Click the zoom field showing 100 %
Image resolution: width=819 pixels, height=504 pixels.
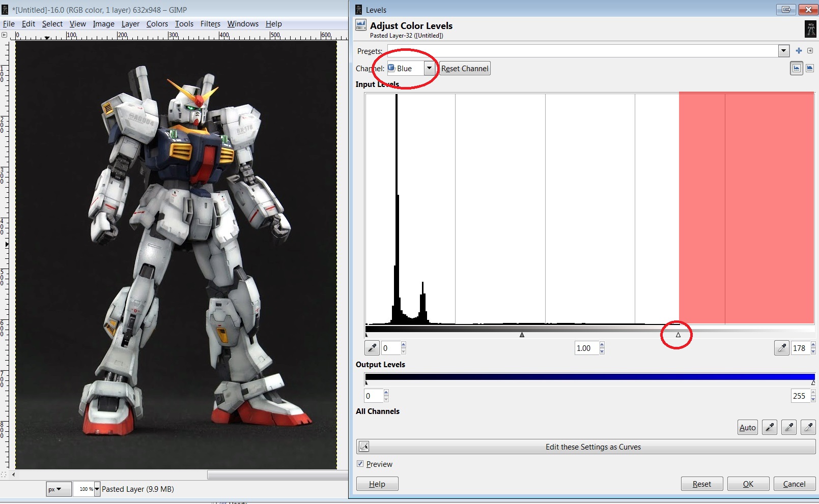click(83, 489)
